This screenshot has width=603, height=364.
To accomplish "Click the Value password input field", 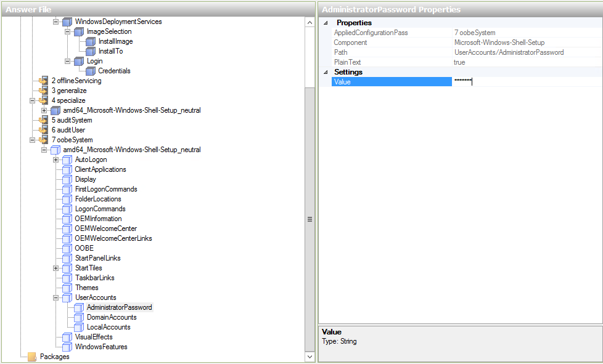I will click(527, 81).
